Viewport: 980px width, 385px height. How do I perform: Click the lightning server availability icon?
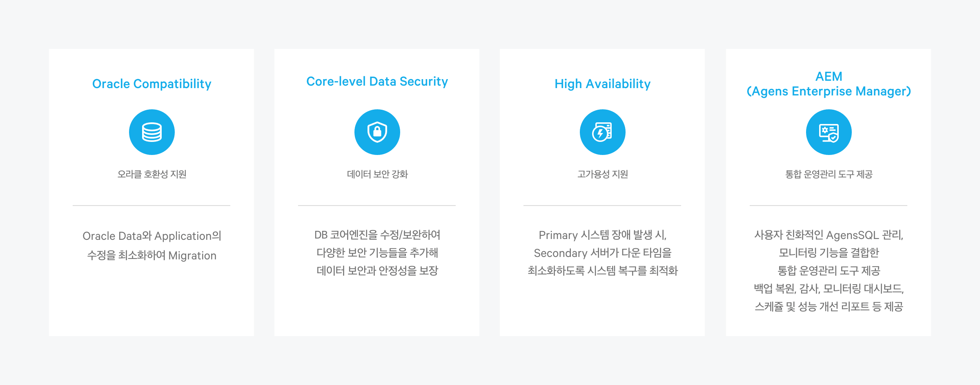(x=603, y=132)
